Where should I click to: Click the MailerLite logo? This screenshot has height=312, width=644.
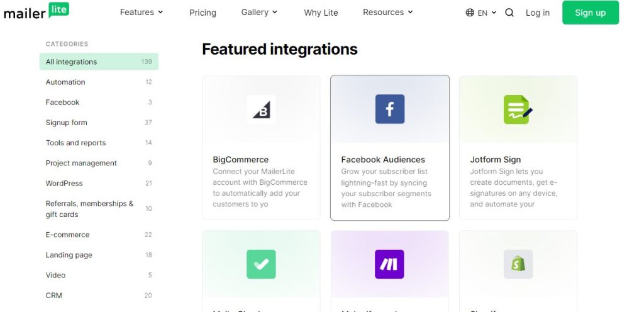pos(36,11)
